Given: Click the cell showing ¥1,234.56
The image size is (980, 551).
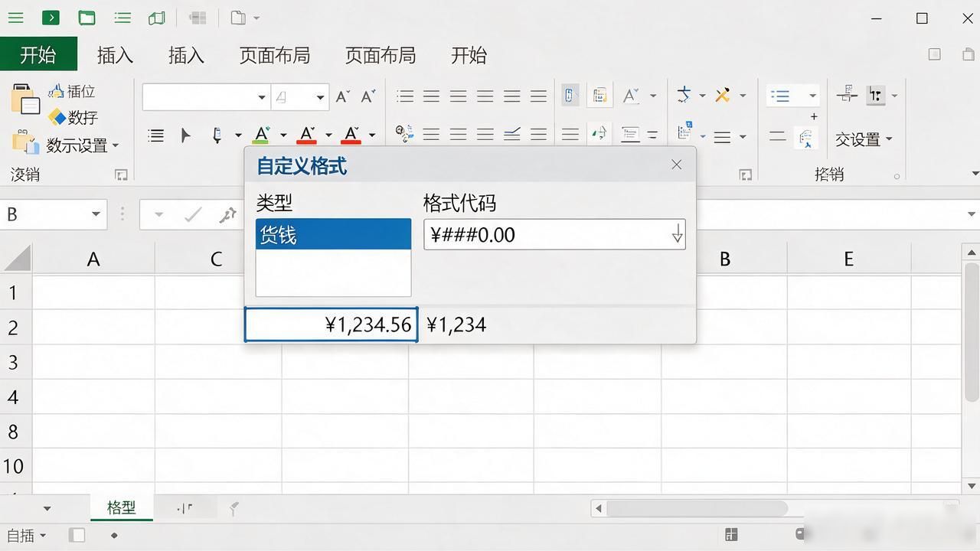Looking at the screenshot, I should coord(331,324).
